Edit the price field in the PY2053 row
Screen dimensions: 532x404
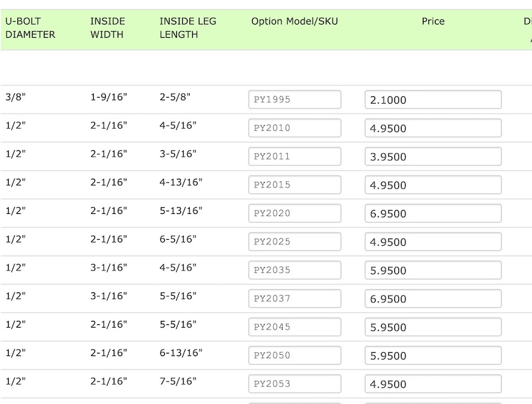[x=433, y=384]
